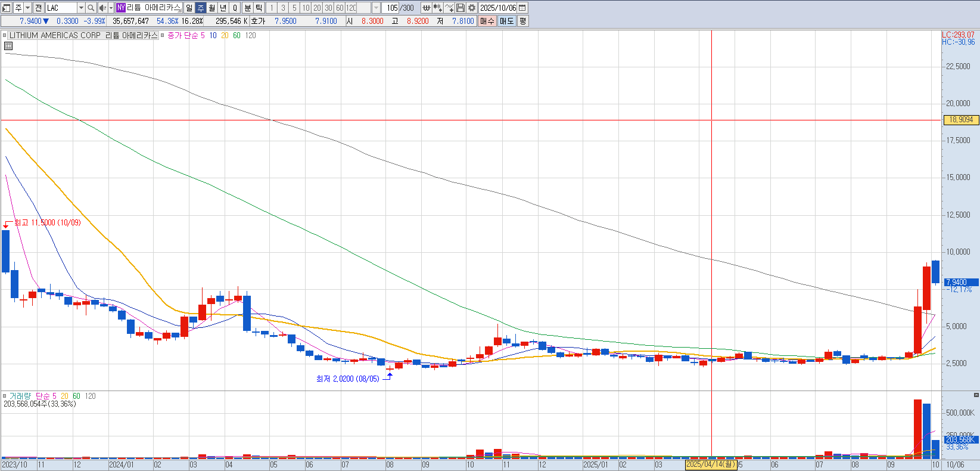980x471 pixels.
Task: Click the 7.9400 current price tag on axis
Action: [x=961, y=282]
